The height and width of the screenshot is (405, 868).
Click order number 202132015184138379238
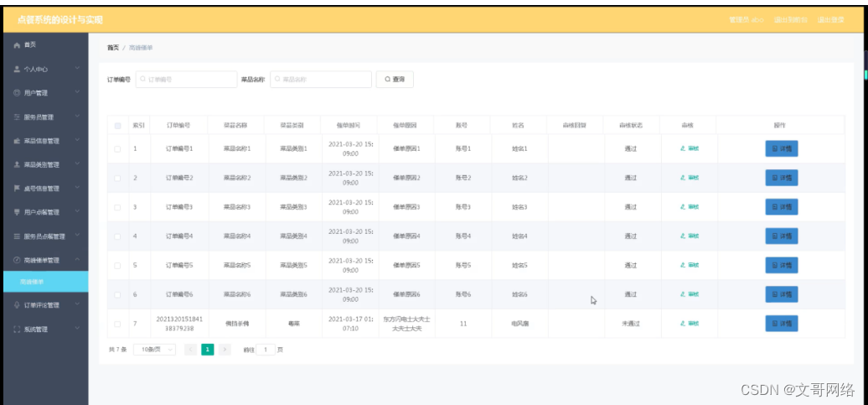tap(179, 324)
